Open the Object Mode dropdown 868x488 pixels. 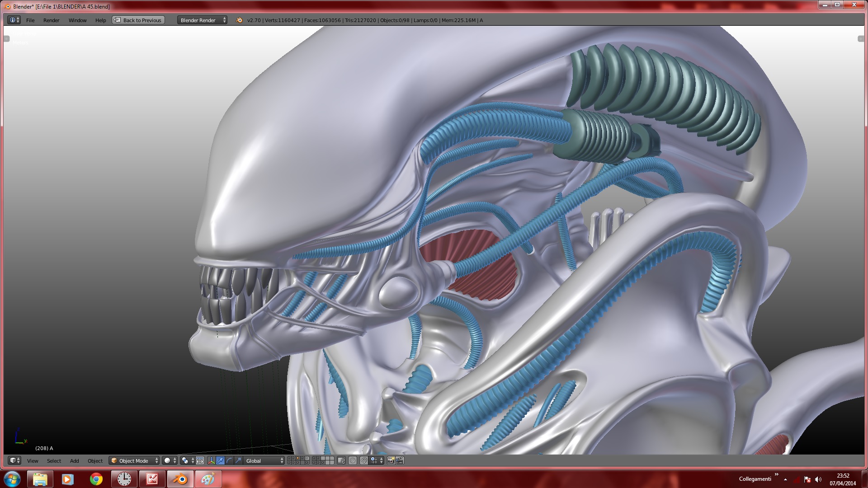click(134, 460)
